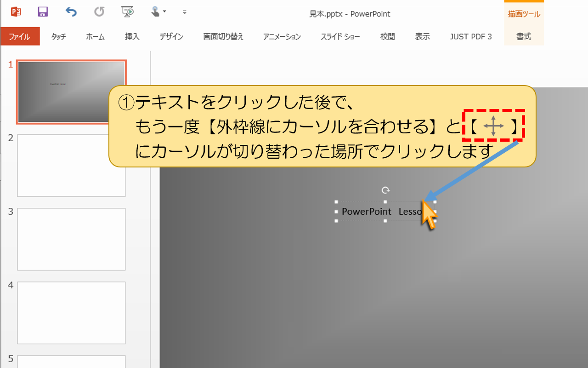Select slide 1 thumbnail
588x368 pixels.
click(x=71, y=92)
